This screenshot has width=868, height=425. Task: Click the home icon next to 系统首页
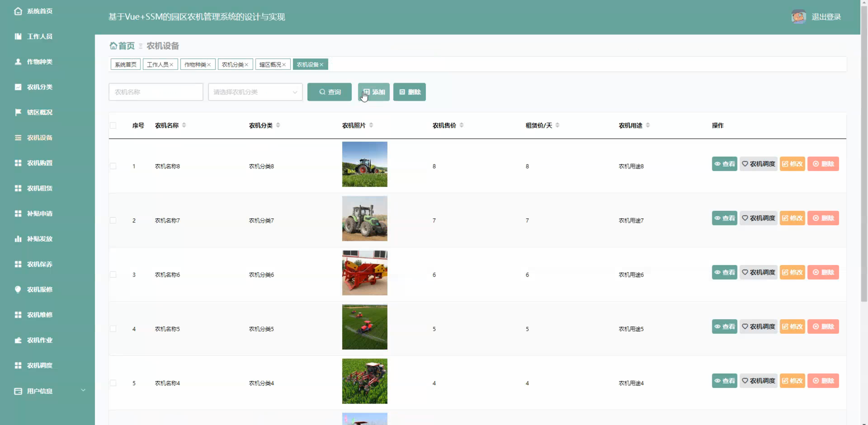click(x=18, y=11)
